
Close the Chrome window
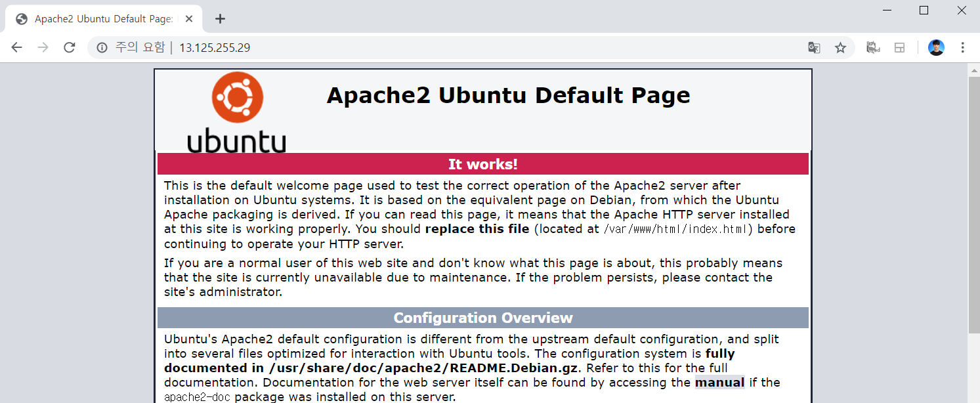961,11
